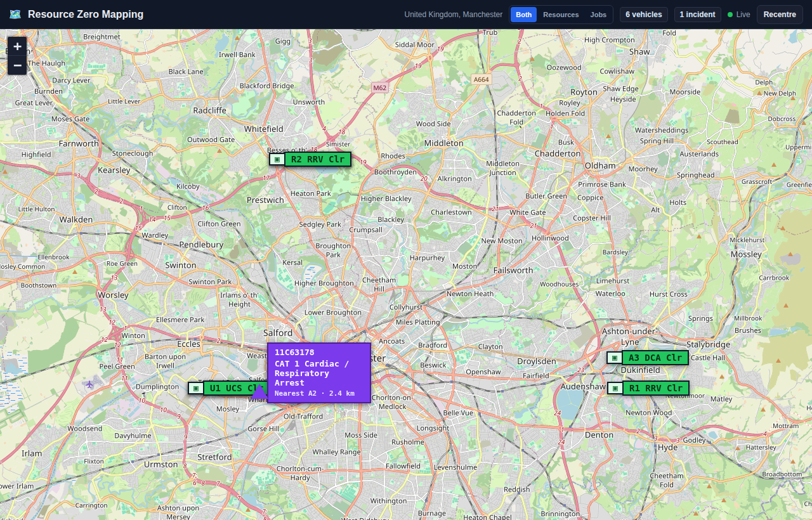Image resolution: width=812 pixels, height=520 pixels.
Task: Click the Swinton label on map
Action: click(x=181, y=266)
